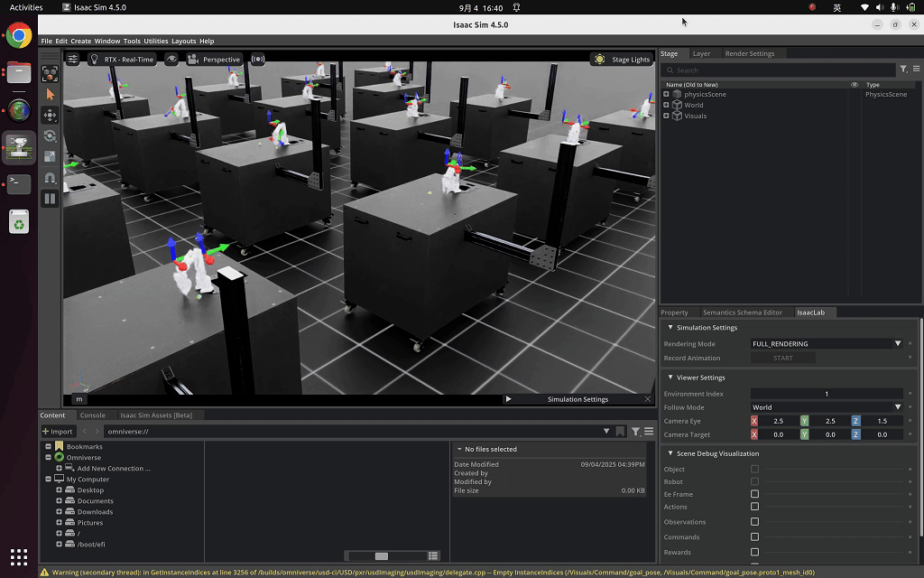Open the viewport eye display menu
The height and width of the screenshot is (578, 924).
[171, 59]
